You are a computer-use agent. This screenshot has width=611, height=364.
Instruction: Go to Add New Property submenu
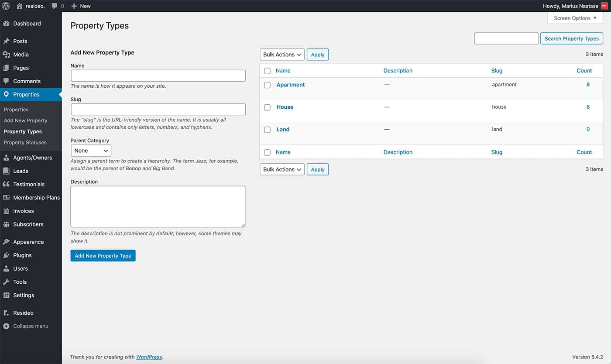pyautogui.click(x=25, y=120)
